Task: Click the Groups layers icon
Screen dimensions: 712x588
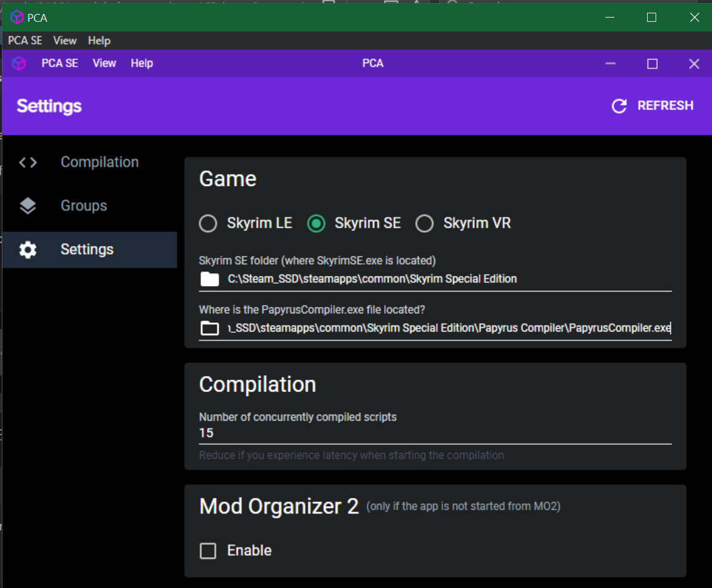Action: 28,205
